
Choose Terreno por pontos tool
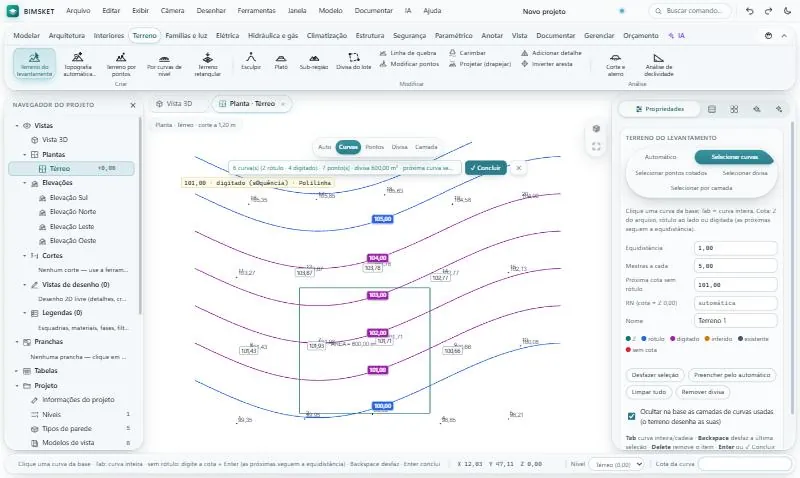[x=121, y=64]
